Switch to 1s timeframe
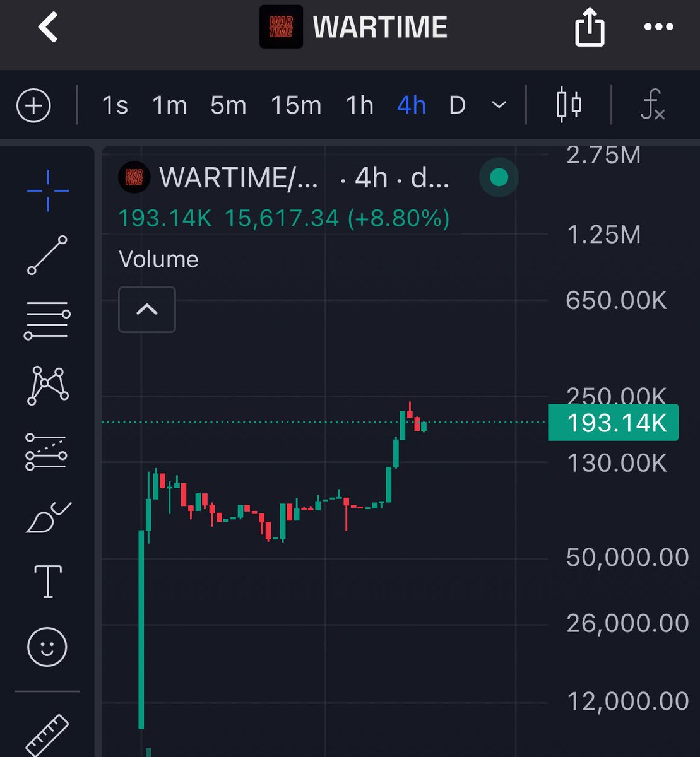Screen dimensions: 700x757 click(x=115, y=105)
